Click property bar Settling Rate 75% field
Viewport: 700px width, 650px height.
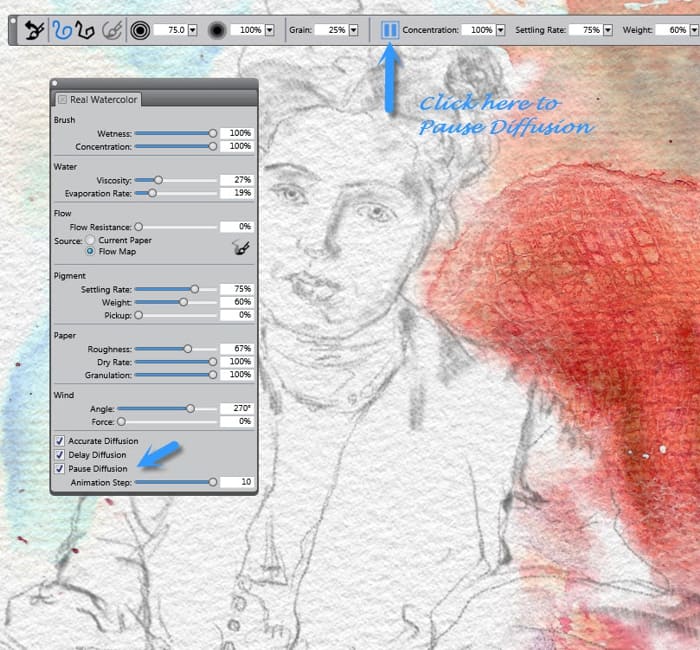tap(586, 30)
